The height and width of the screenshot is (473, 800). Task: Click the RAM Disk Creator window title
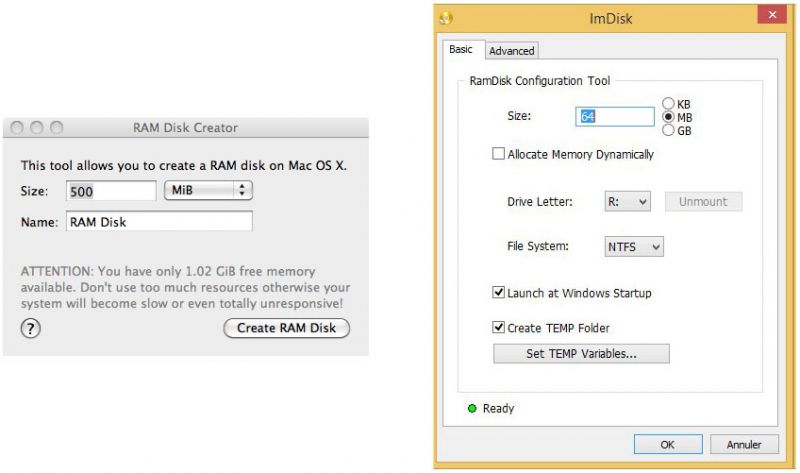pyautogui.click(x=185, y=128)
